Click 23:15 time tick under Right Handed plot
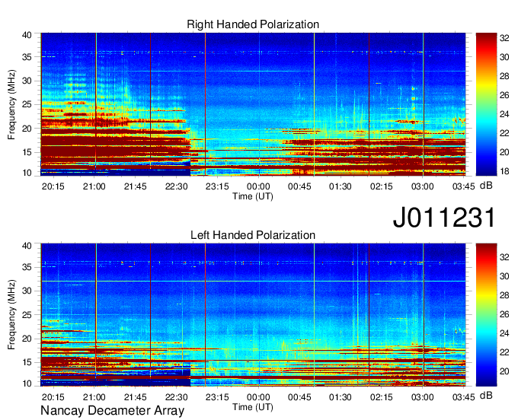518x420 pixels. (x=217, y=186)
